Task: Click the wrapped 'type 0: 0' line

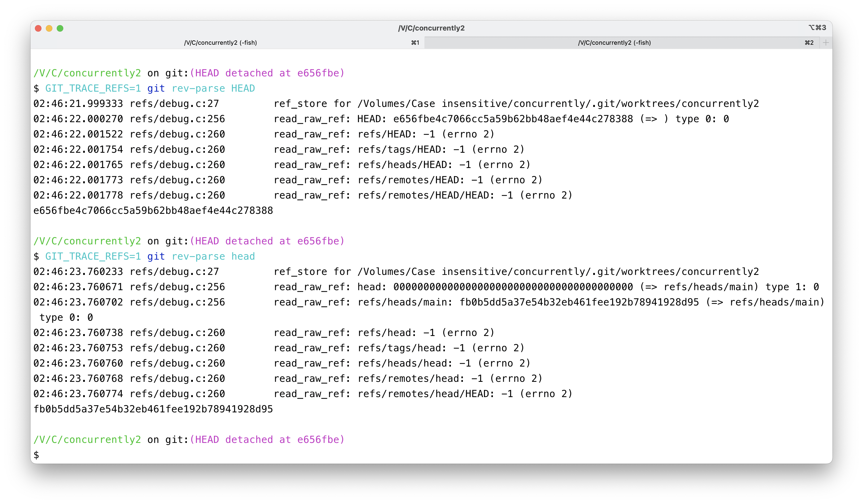Action: click(x=66, y=317)
